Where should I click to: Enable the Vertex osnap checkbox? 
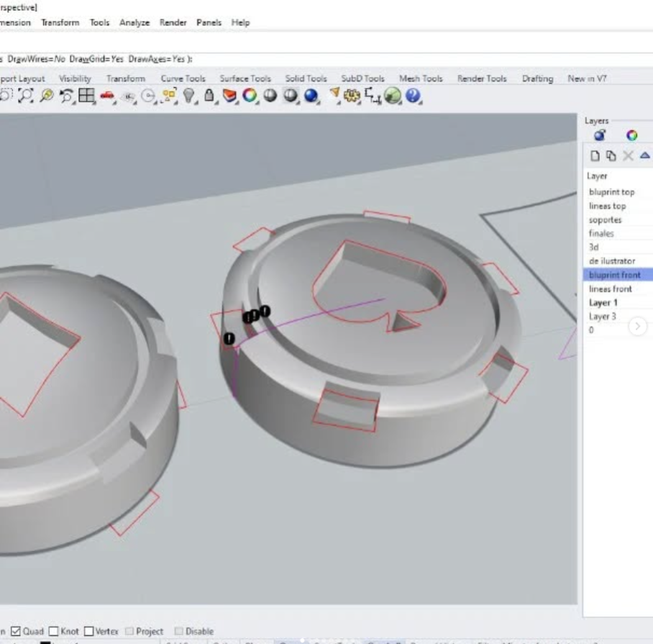pos(89,631)
